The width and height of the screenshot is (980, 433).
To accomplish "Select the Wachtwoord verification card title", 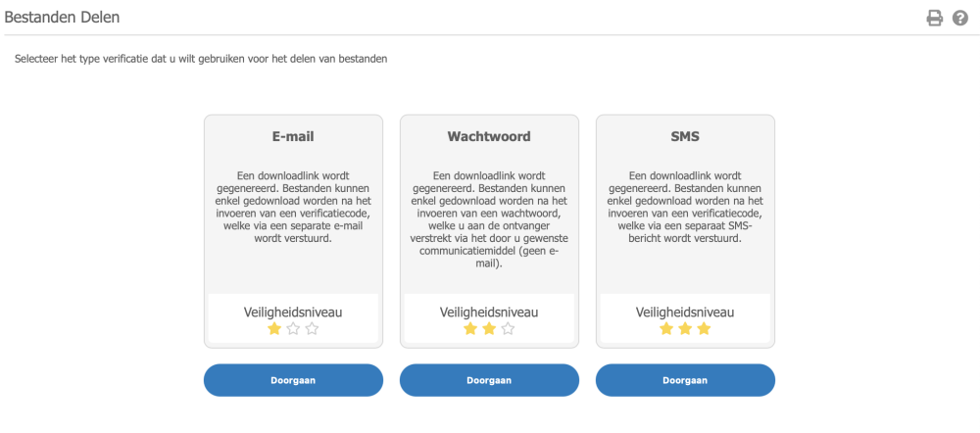I will (489, 137).
